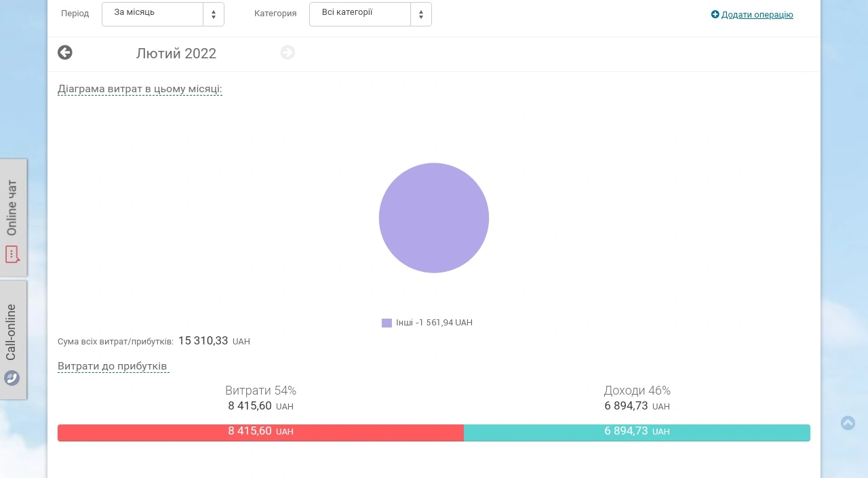Open the Online чат side tab
This screenshot has height=478, width=868.
(x=14, y=218)
